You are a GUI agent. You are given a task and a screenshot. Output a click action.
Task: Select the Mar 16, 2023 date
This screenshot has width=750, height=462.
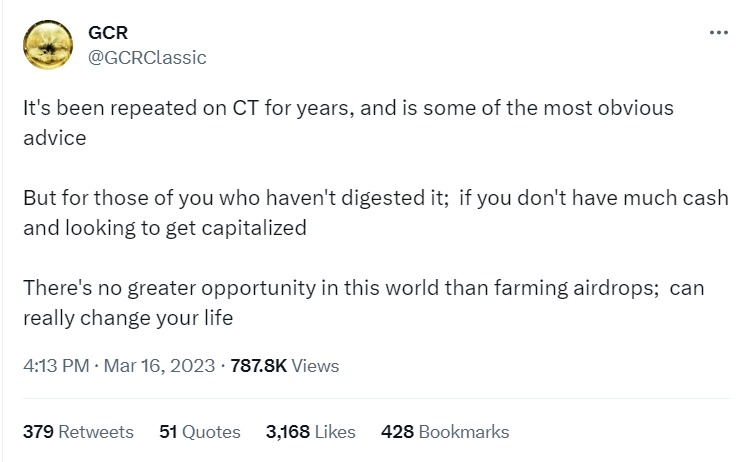coord(159,366)
